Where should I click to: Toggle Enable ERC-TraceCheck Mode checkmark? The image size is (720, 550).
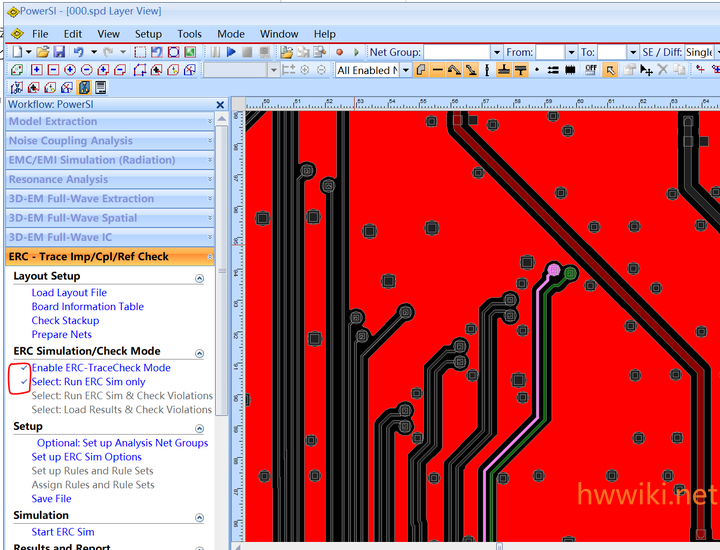coord(24,368)
